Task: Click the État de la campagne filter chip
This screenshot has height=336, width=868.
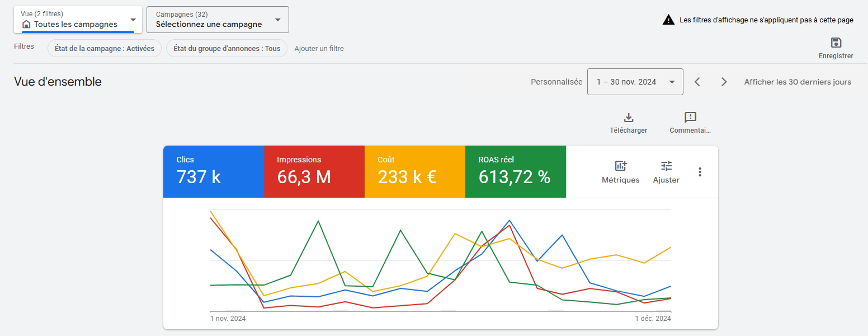Action: click(105, 49)
